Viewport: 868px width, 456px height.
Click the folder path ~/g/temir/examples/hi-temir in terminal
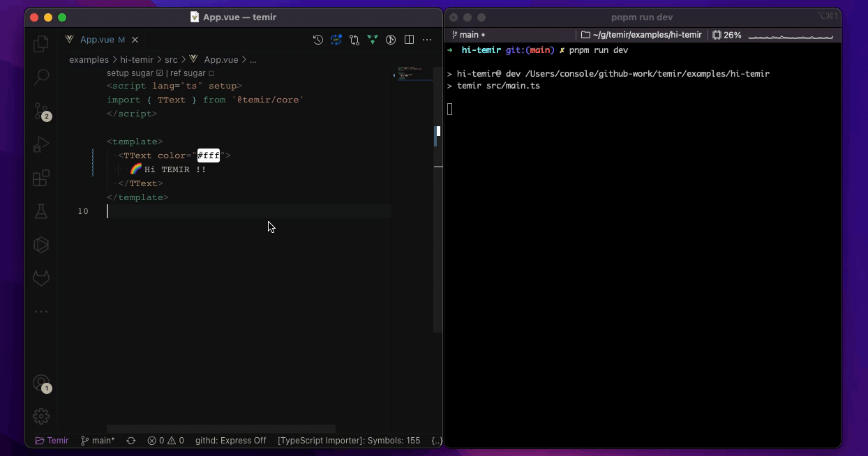(641, 35)
